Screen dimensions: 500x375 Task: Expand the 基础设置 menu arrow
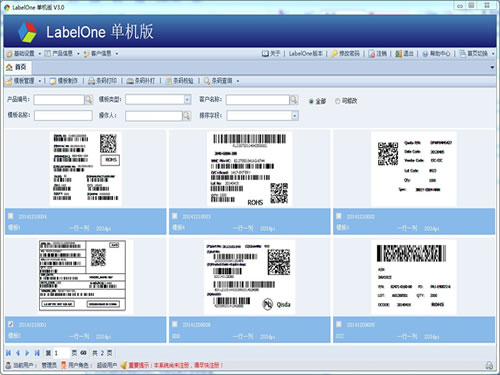click(x=39, y=54)
